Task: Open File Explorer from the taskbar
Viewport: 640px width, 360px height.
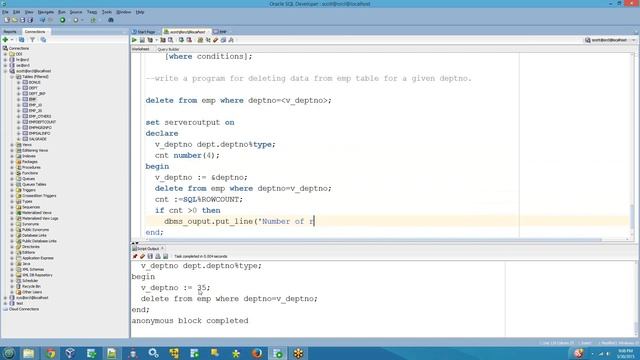Action: [29, 353]
